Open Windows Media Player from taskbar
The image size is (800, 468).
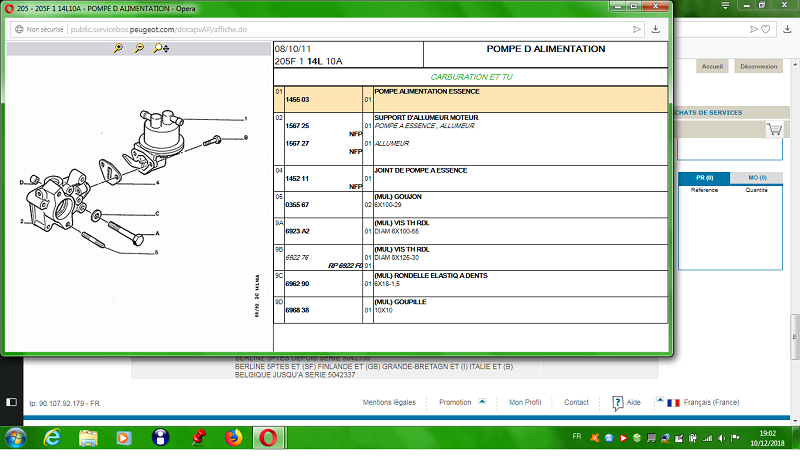(123, 438)
